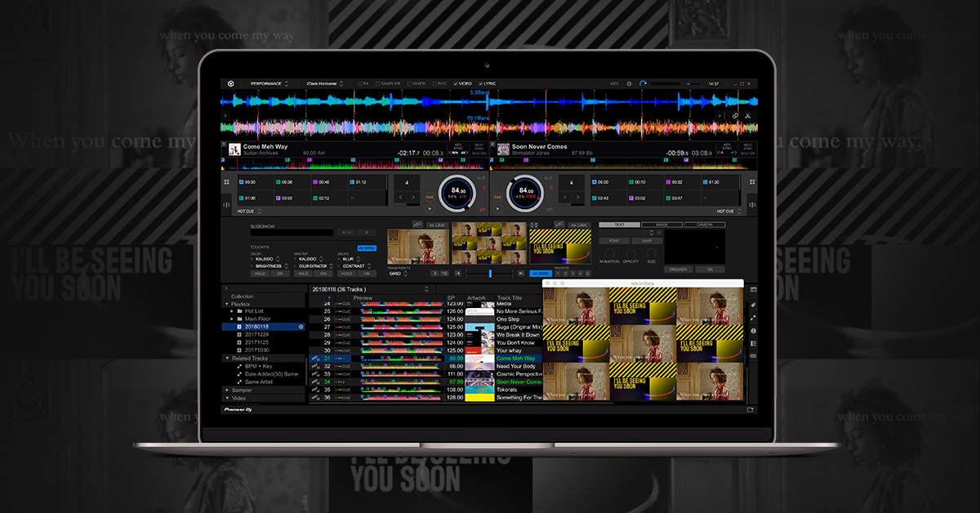Image resolution: width=980 pixels, height=513 pixels.
Task: Uncheck the LYRIC panel checkbox
Action: (481, 83)
